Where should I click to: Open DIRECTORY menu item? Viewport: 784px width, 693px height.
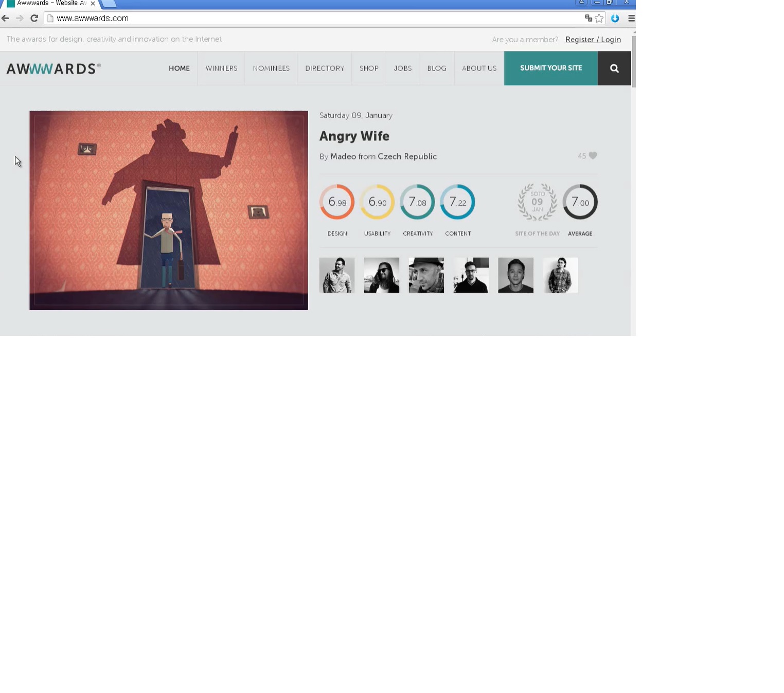coord(325,68)
